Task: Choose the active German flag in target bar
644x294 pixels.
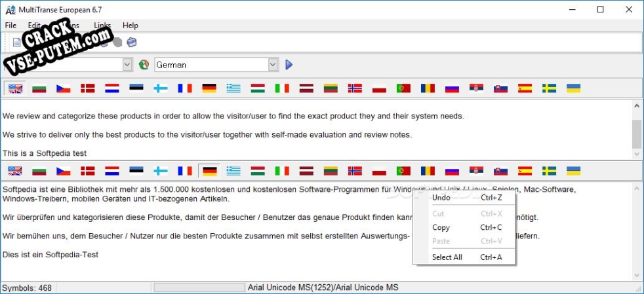Action: coord(209,171)
